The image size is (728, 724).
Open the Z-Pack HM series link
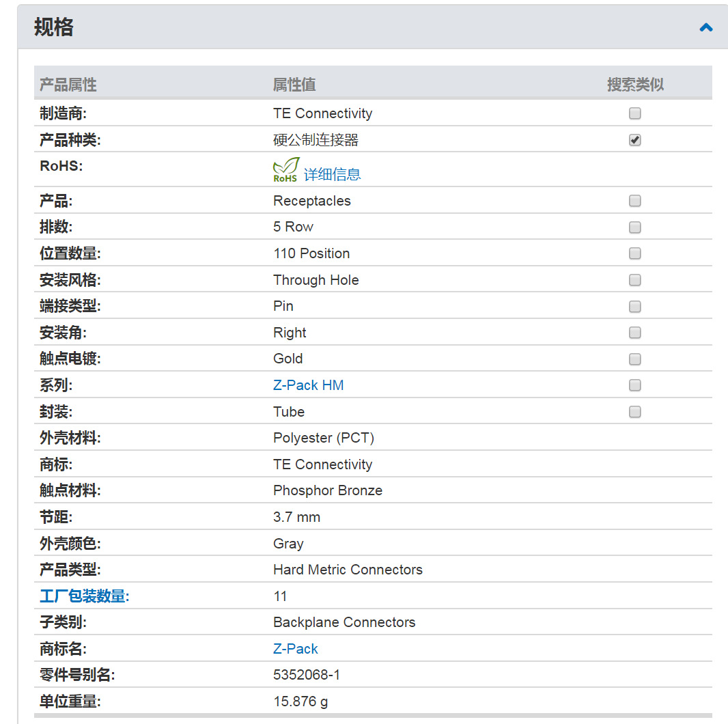[x=308, y=385]
